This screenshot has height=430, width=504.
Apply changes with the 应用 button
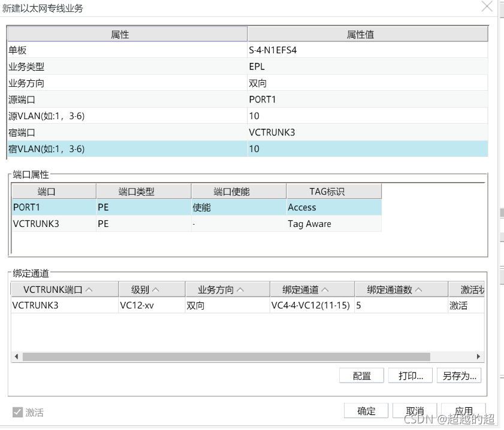[x=463, y=411]
